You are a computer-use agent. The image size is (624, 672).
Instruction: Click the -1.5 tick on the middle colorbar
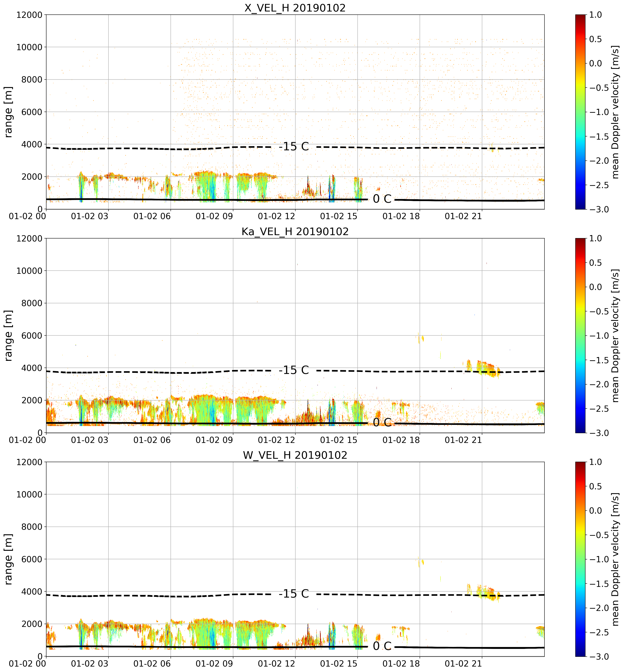[599, 360]
